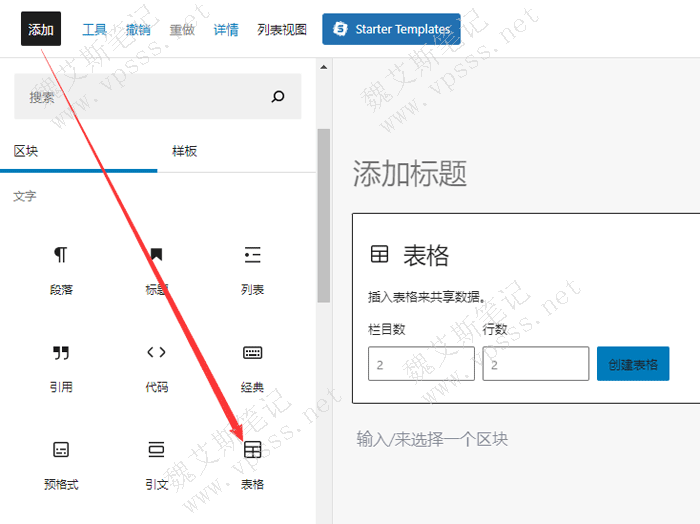Screen dimensions: 700x524
Task: Click the Starter Templates logo icon
Action: pos(340,29)
